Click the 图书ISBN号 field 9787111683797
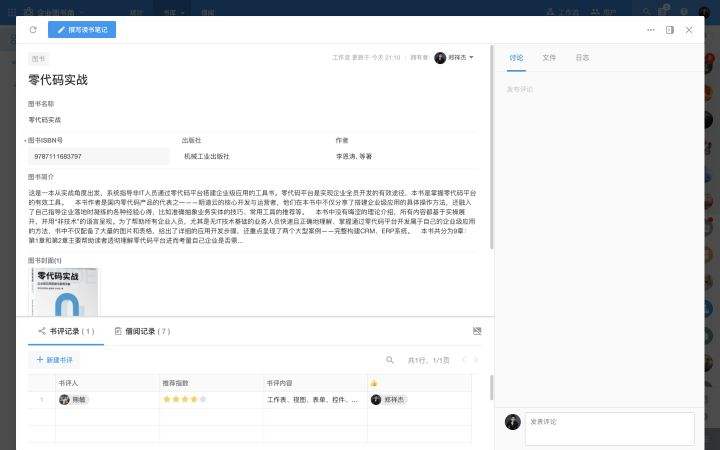The image size is (720, 450). pyautogui.click(x=99, y=157)
